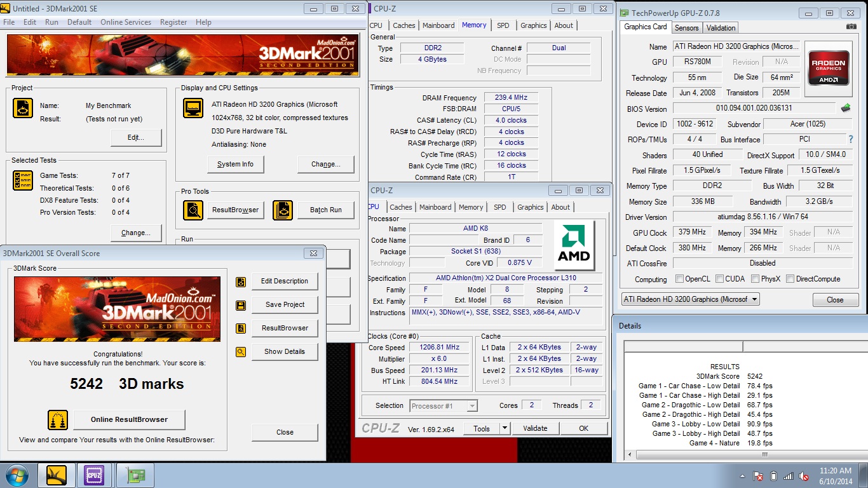868x488 pixels.
Task: Open the GPU selection dropdown in GPU-Z
Action: (691, 299)
